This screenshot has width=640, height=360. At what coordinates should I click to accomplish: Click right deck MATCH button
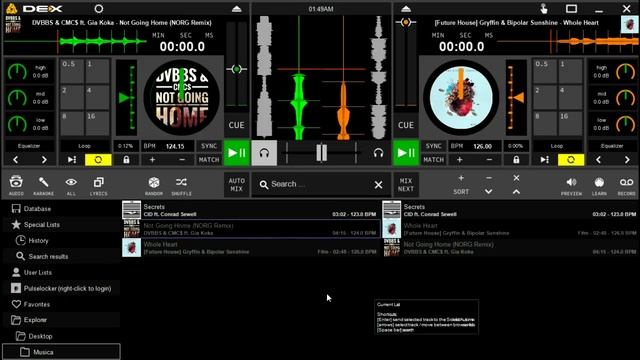click(x=433, y=160)
